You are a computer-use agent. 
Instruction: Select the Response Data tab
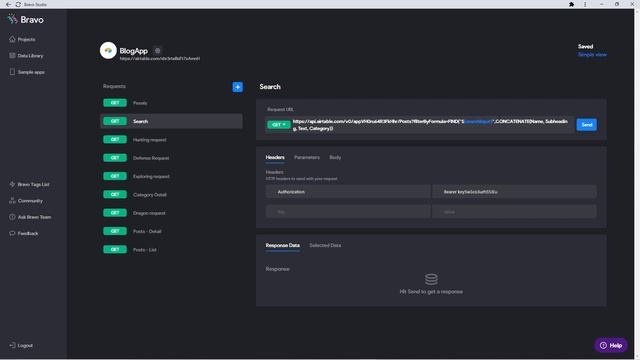pyautogui.click(x=282, y=245)
